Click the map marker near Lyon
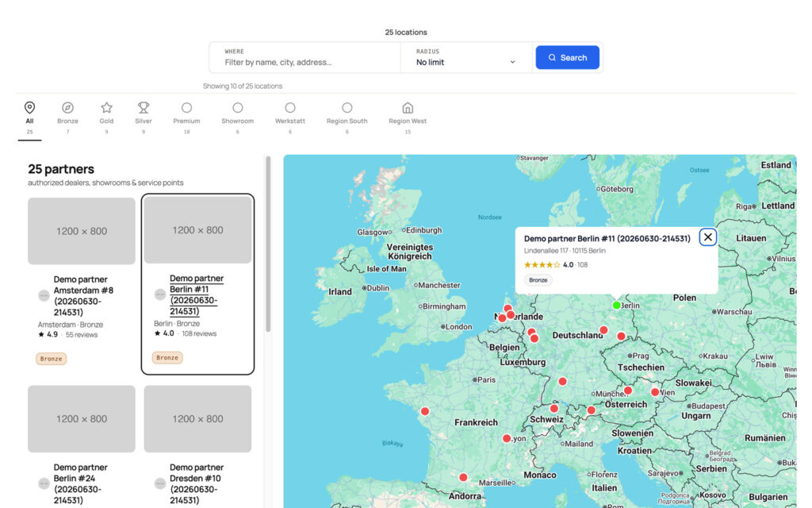This screenshot has width=812, height=508. tap(507, 438)
